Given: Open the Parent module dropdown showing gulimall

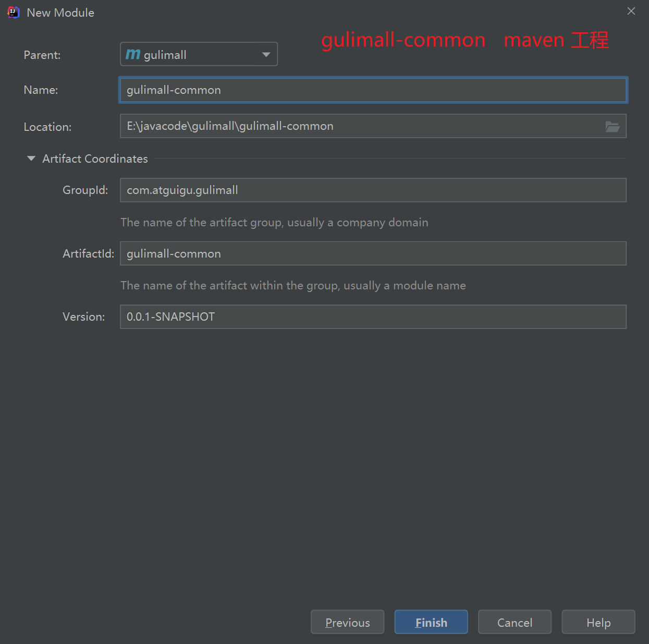Looking at the screenshot, I should point(199,54).
